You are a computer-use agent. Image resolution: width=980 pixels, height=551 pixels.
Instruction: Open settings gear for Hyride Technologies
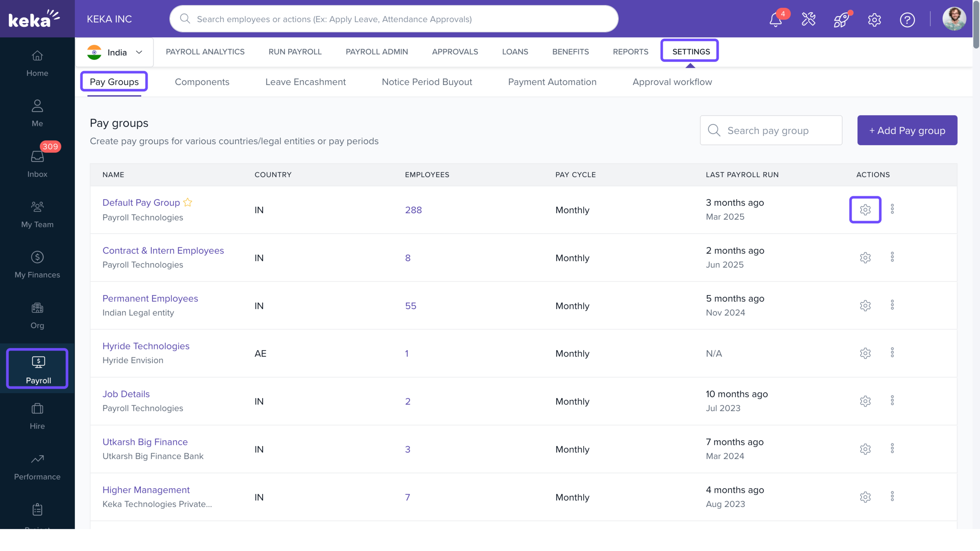[865, 353]
